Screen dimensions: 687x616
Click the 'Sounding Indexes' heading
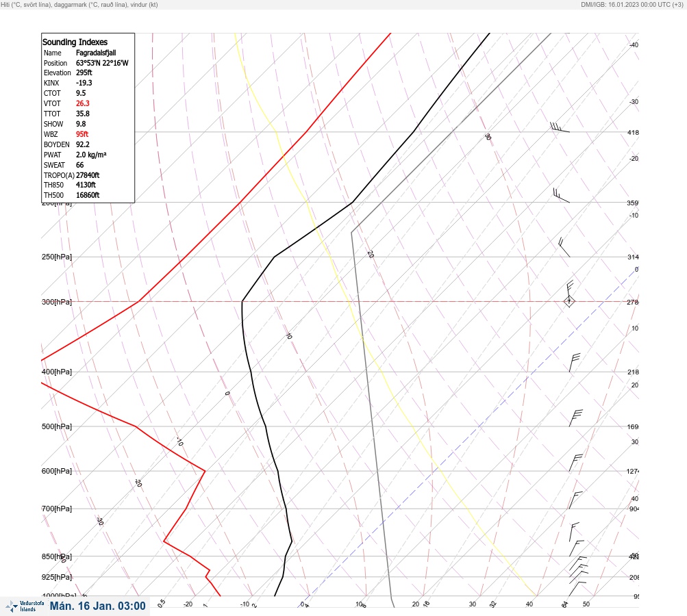(75, 42)
